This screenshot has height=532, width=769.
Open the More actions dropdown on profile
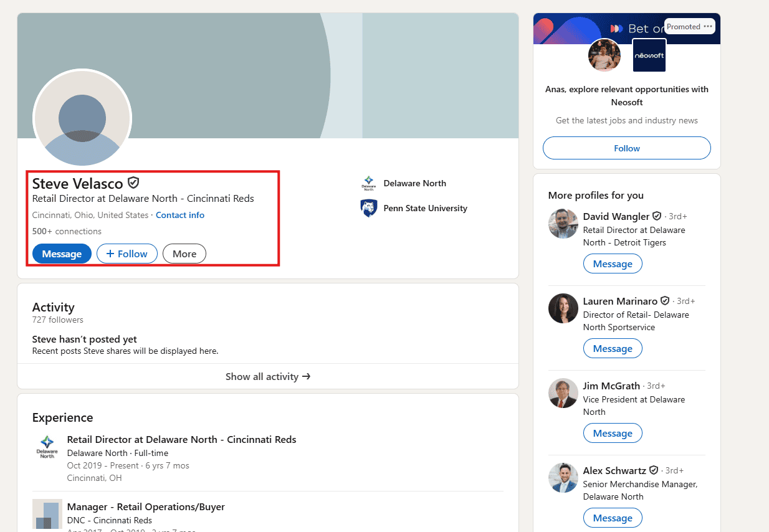click(x=184, y=254)
